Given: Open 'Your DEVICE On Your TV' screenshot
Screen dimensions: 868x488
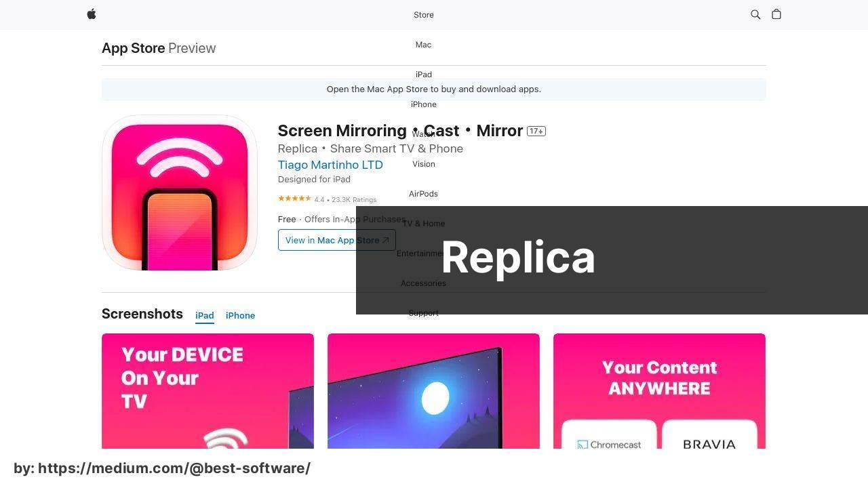Looking at the screenshot, I should [x=208, y=391].
